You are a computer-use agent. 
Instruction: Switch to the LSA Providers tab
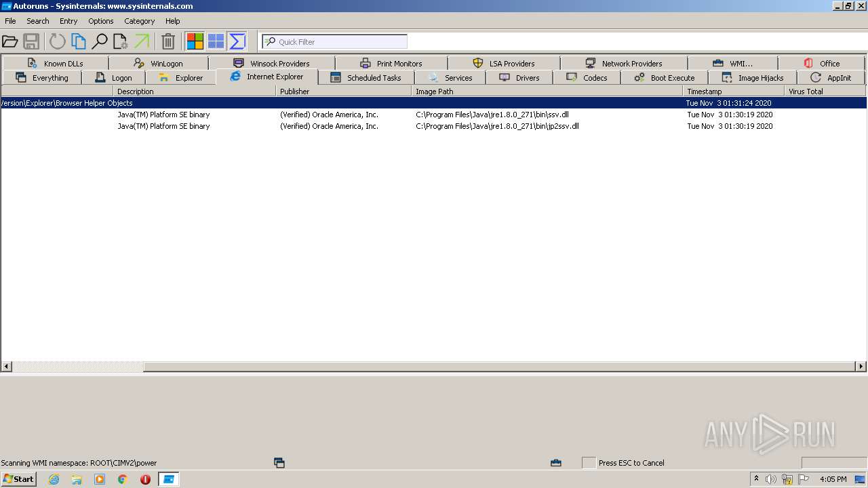[504, 63]
